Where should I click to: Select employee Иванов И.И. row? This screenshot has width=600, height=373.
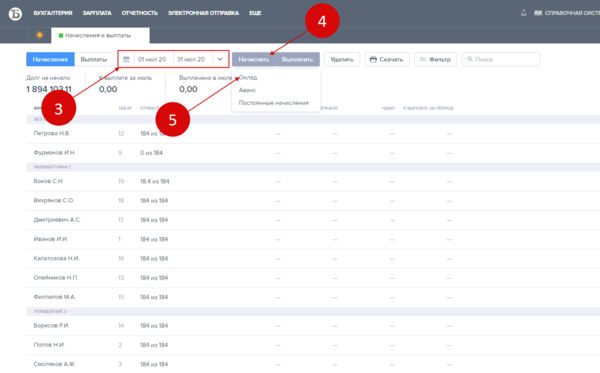pos(313,239)
